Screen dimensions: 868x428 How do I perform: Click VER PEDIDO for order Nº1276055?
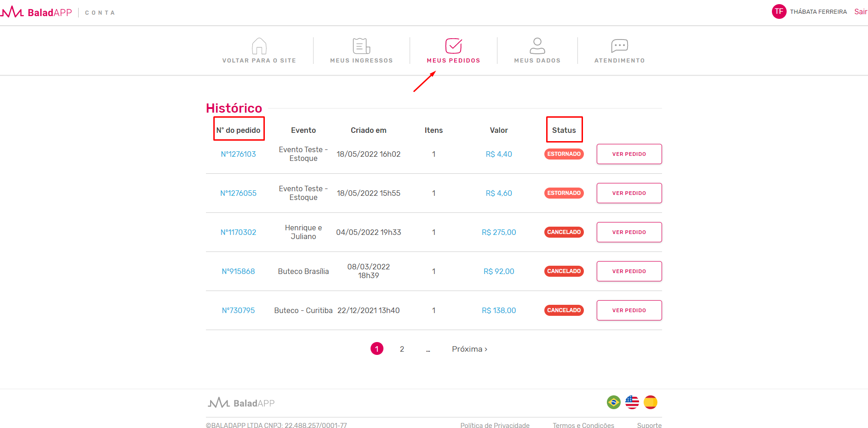tap(629, 193)
